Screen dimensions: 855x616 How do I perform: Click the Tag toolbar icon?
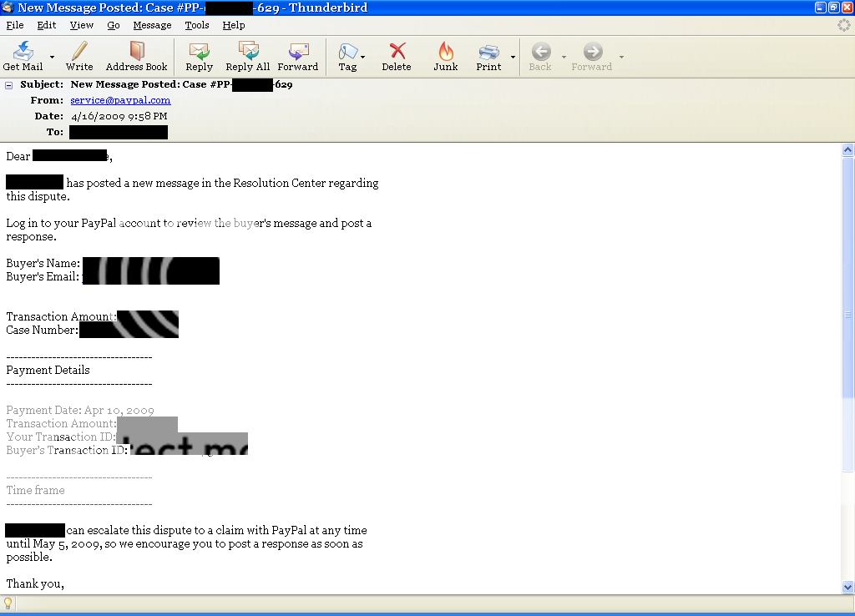pyautogui.click(x=347, y=56)
